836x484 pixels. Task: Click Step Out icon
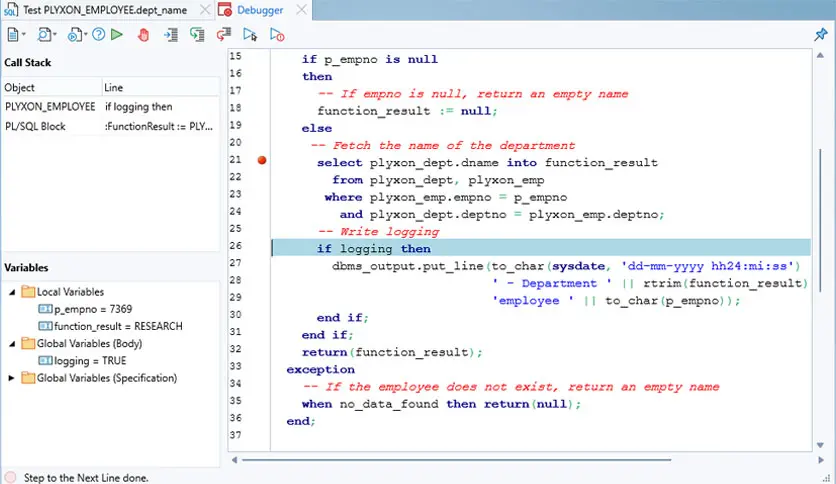223,35
